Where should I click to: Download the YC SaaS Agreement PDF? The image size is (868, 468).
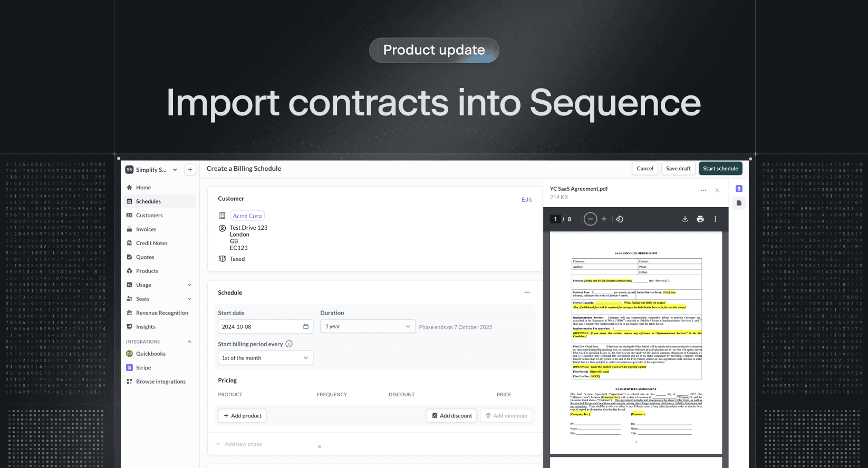(x=685, y=219)
